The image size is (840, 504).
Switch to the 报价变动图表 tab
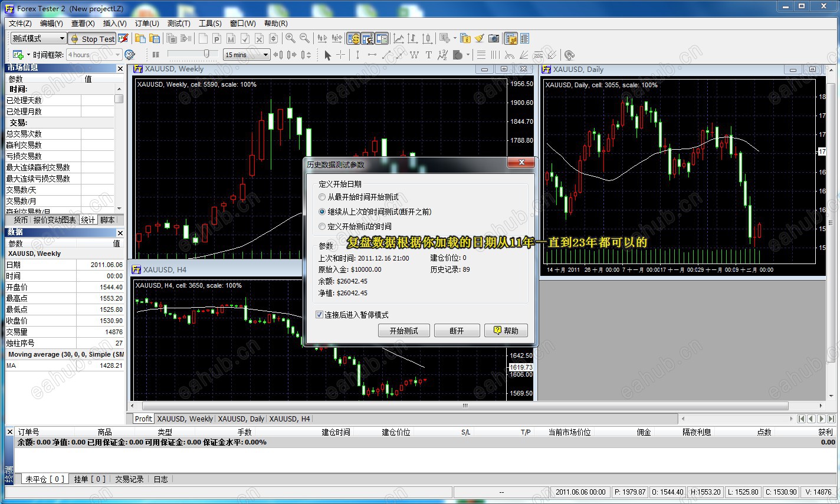tap(54, 220)
